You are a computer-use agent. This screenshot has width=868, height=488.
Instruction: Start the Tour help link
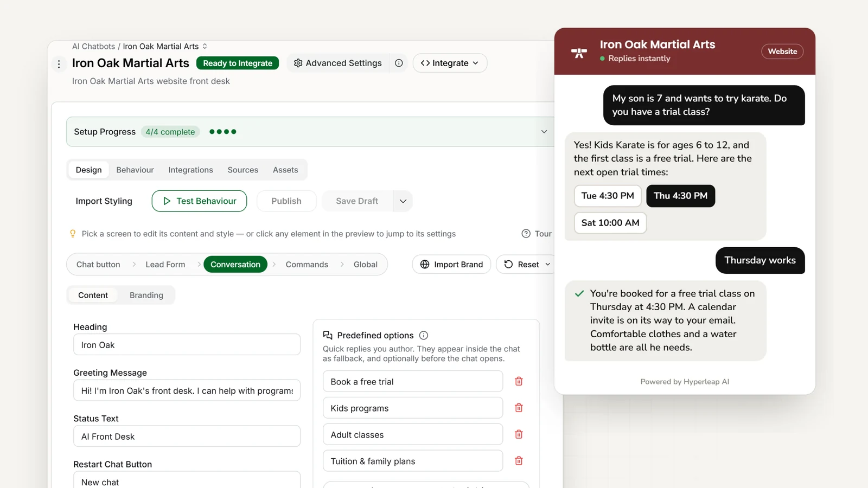(537, 234)
